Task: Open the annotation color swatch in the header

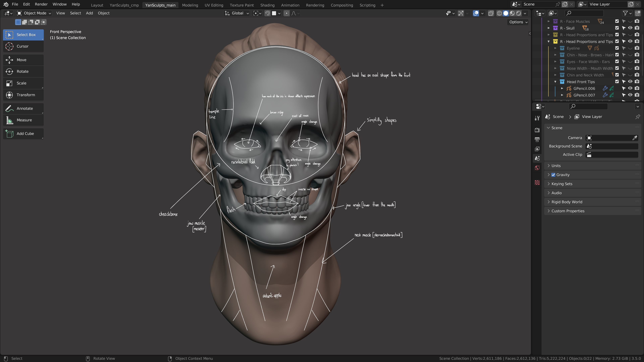Action: [274, 13]
